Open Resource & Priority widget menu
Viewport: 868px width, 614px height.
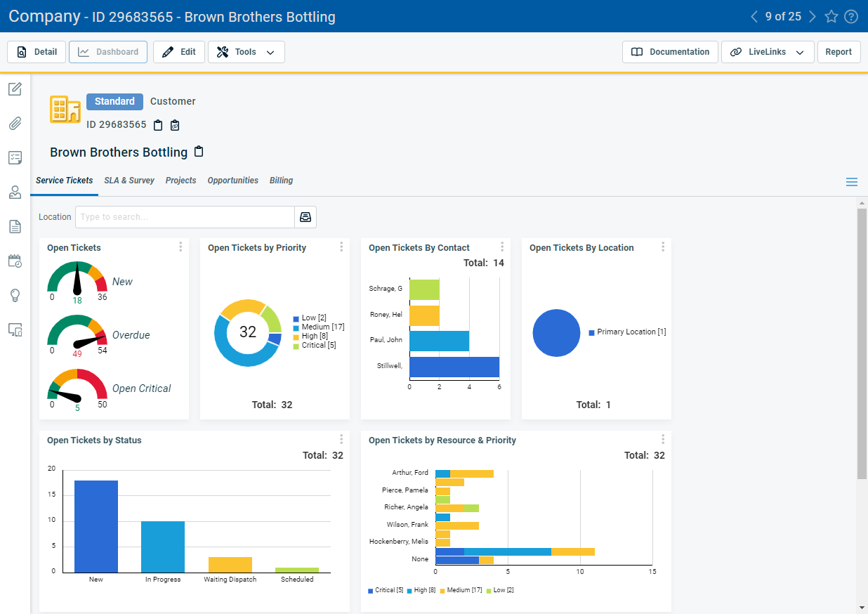[663, 439]
